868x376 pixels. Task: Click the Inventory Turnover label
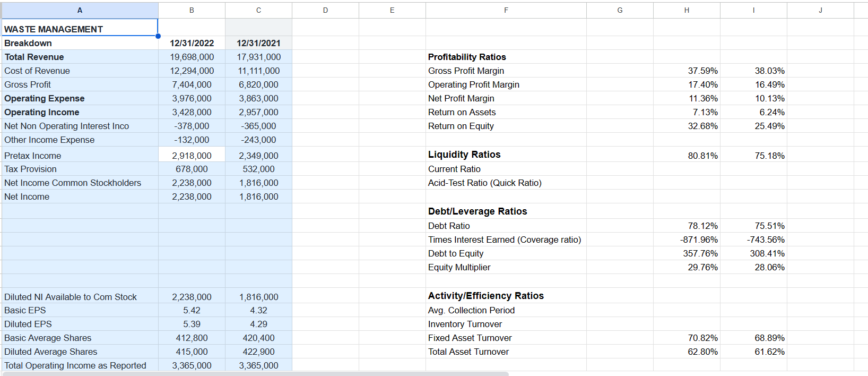pos(465,324)
